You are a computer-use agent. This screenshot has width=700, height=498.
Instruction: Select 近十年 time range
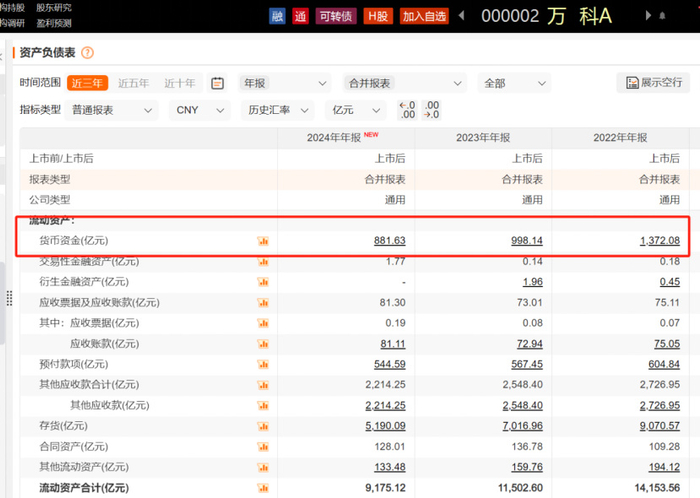click(x=179, y=83)
